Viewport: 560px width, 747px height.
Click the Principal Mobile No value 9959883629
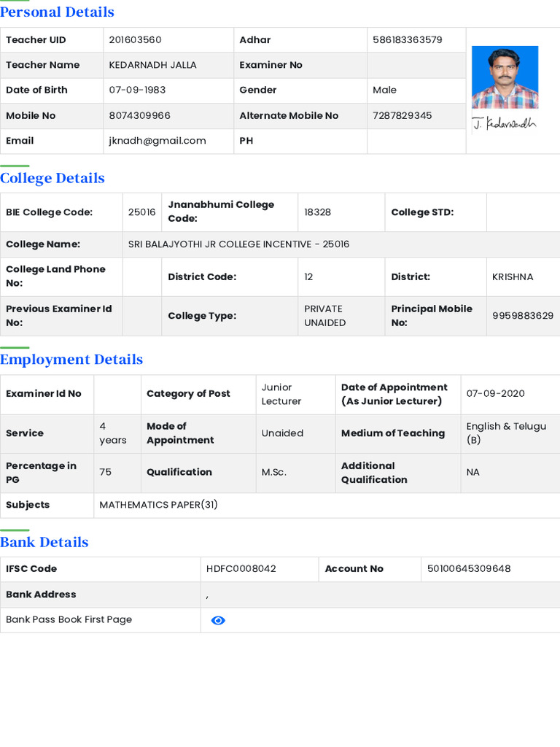(x=523, y=316)
